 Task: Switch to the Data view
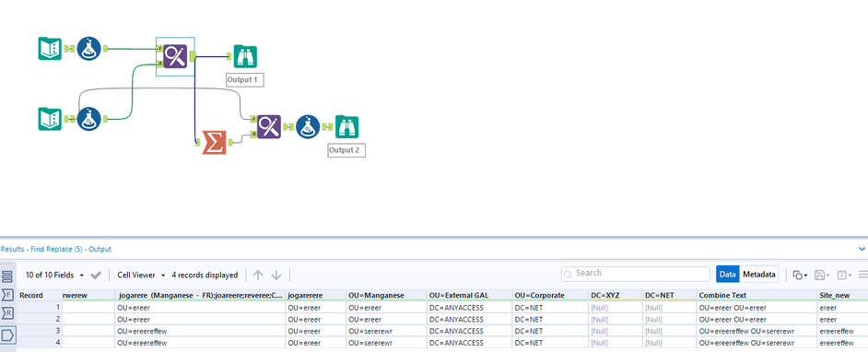click(x=727, y=274)
